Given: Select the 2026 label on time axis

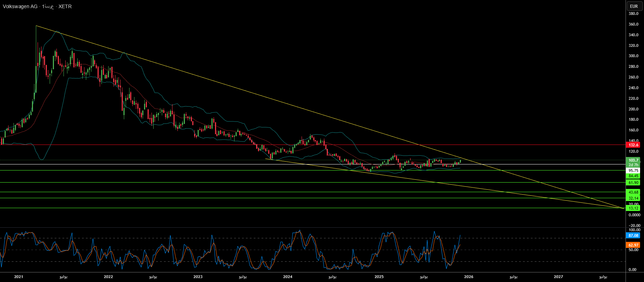Looking at the screenshot, I should [469, 277].
